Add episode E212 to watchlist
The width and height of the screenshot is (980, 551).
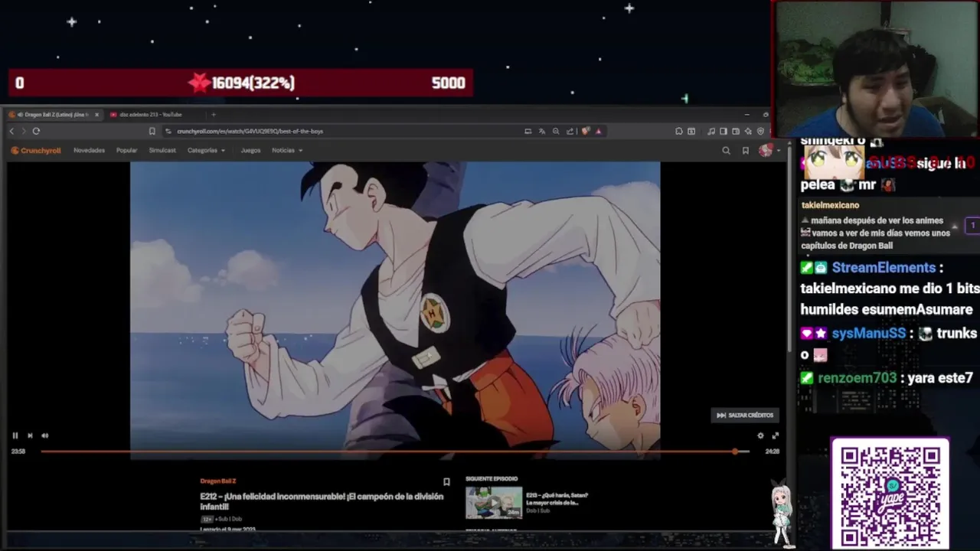446,482
